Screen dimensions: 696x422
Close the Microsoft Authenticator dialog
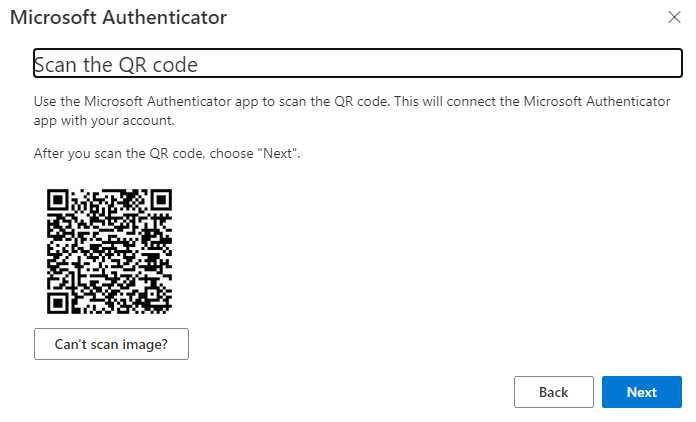[674, 17]
